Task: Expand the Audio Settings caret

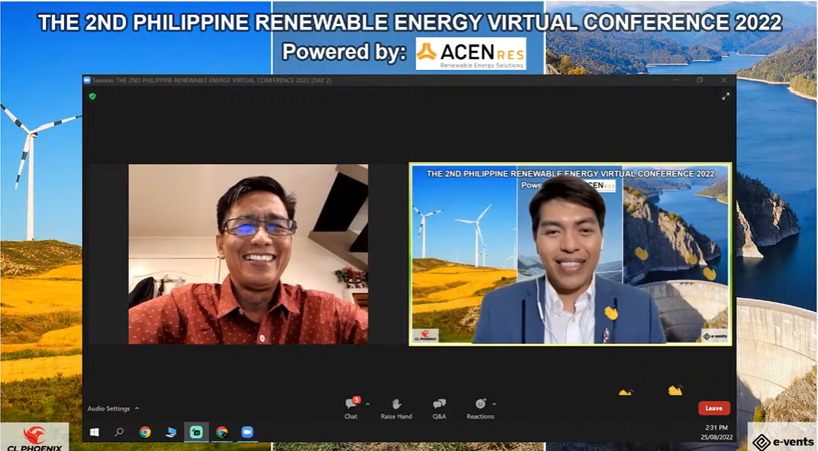Action: coord(137,408)
